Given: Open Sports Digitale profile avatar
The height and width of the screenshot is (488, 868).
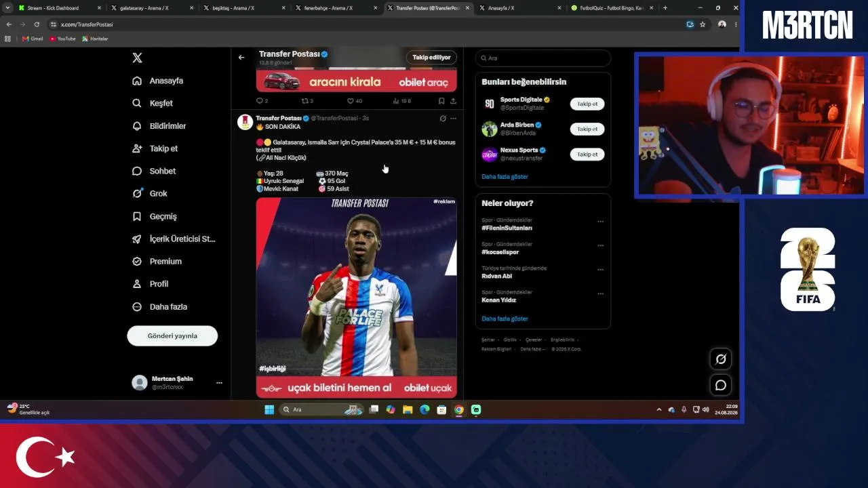Looking at the screenshot, I should [490, 104].
